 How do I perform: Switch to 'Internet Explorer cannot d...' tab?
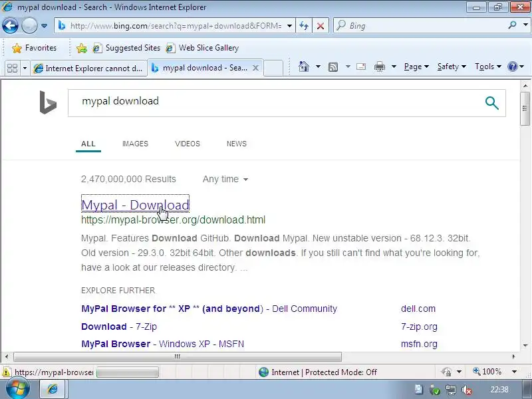coord(88,68)
